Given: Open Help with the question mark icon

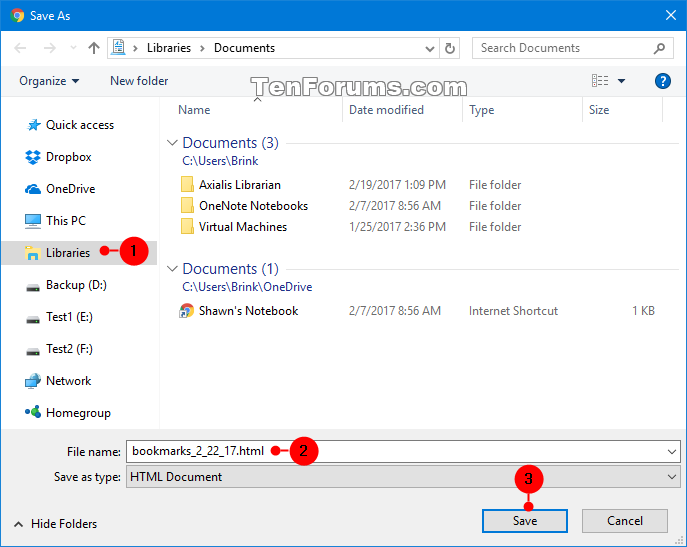Looking at the screenshot, I should 662,81.
